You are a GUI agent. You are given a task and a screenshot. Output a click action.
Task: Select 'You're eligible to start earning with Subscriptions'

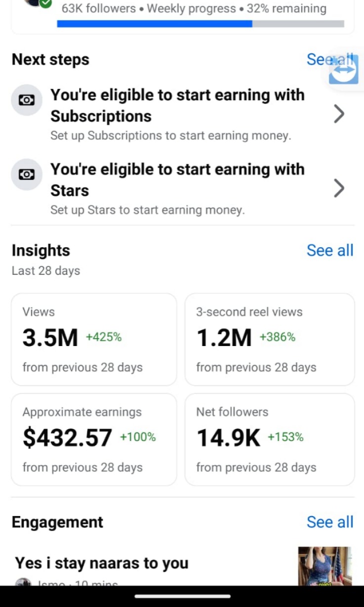coord(177,105)
